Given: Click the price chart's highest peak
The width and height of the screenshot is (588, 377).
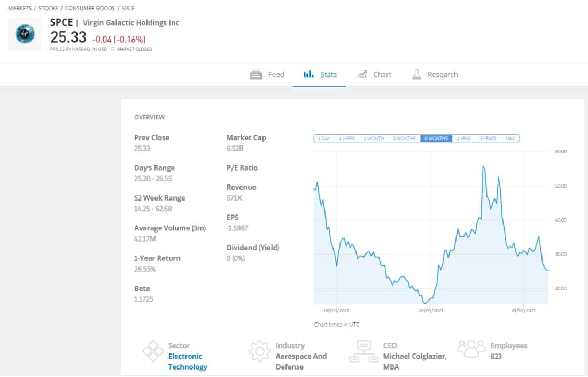Looking at the screenshot, I should (483, 166).
